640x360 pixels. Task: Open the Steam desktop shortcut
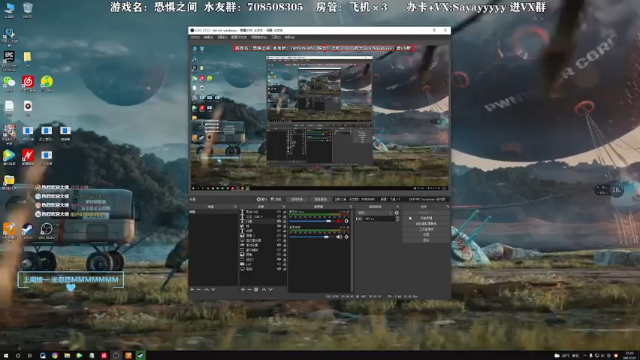click(x=28, y=231)
